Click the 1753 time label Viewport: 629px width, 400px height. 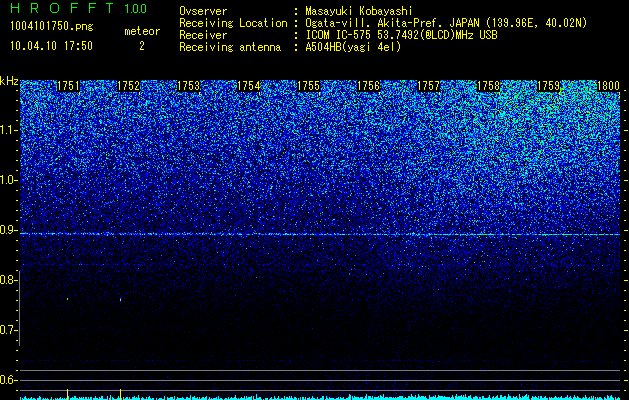click(x=188, y=86)
